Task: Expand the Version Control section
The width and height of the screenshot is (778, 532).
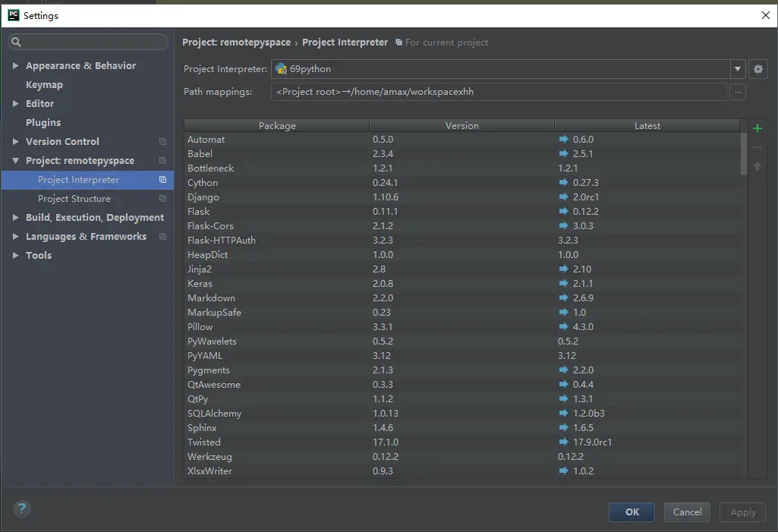Action: [x=15, y=141]
